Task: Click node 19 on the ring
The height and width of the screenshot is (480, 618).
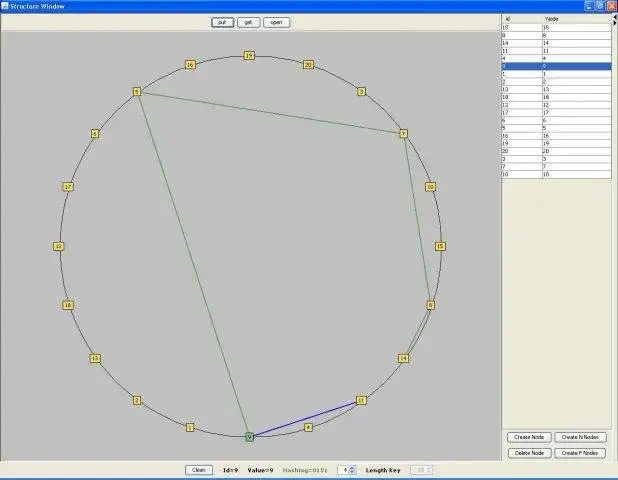Action: coord(249,56)
